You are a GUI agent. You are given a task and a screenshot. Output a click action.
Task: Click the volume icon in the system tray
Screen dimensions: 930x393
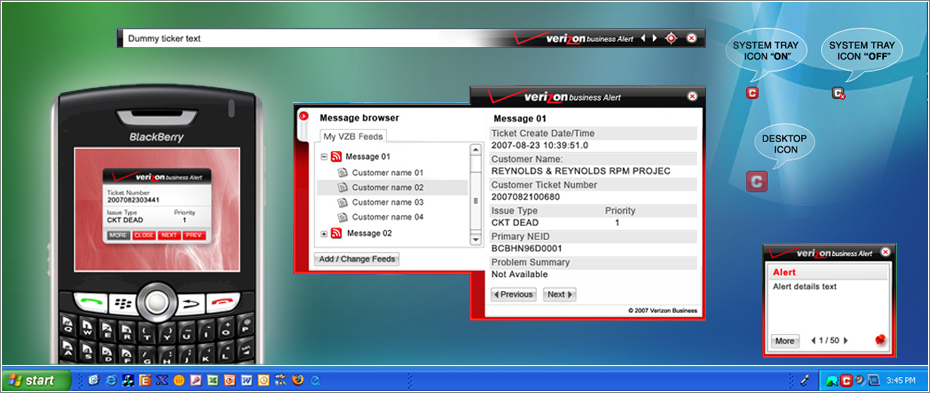[x=859, y=380]
